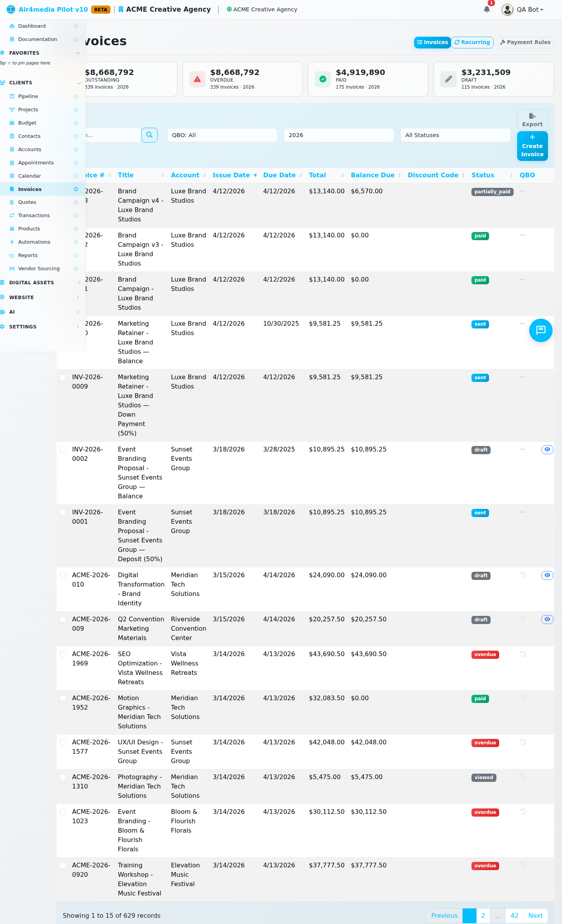
Task: Switch to the Recurring tab
Action: (472, 42)
